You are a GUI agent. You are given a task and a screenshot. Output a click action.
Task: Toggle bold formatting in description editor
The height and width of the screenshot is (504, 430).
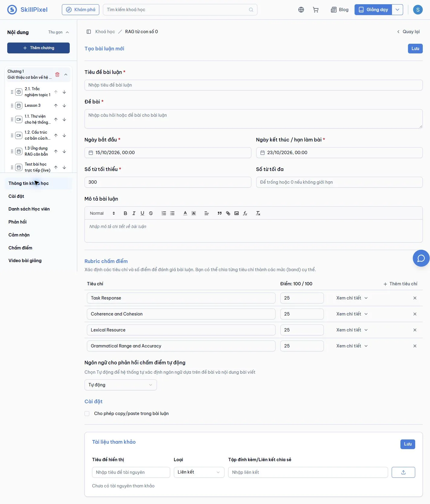tap(125, 213)
